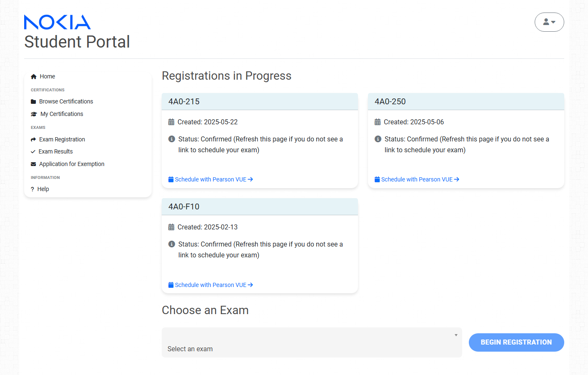Click the Home house icon in the sidebar
The image size is (588, 375).
pyautogui.click(x=34, y=77)
